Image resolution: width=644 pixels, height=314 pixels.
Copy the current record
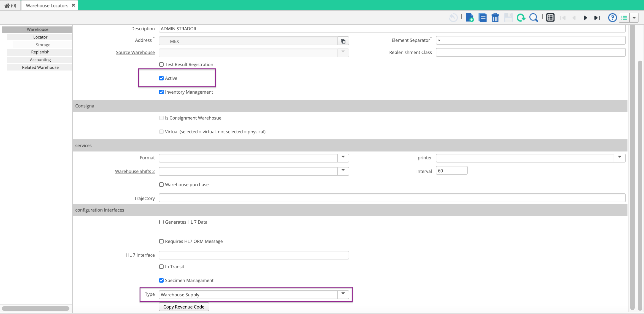coord(482,17)
